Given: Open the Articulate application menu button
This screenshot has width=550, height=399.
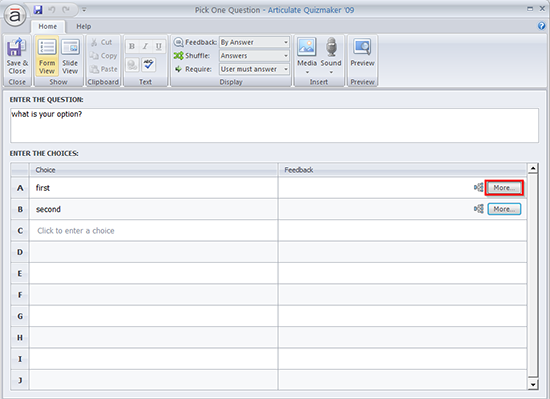Looking at the screenshot, I should (15, 15).
